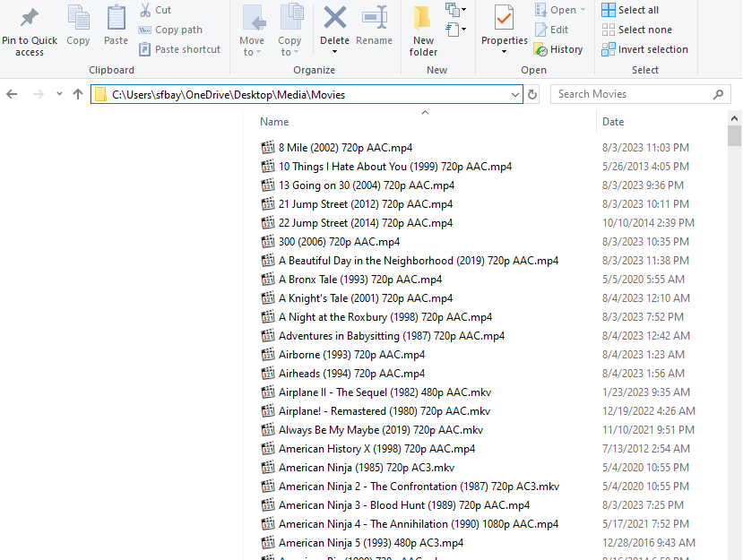Select Airplane II - The Sequel file
Viewport: 743px width, 560px height.
click(x=384, y=392)
